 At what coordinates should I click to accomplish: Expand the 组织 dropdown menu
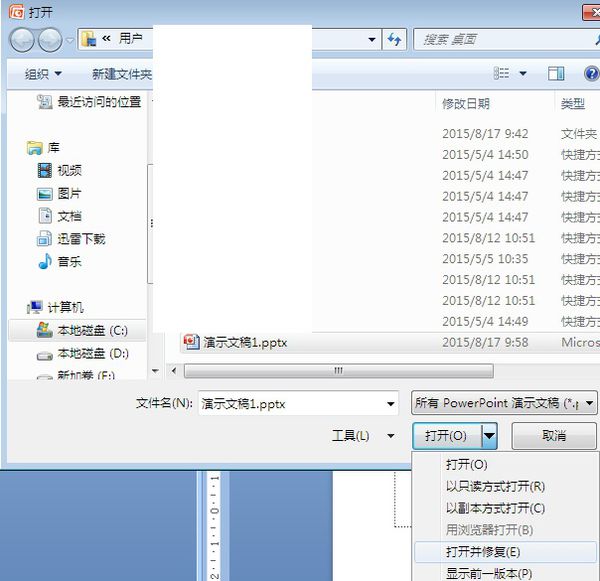pos(43,74)
